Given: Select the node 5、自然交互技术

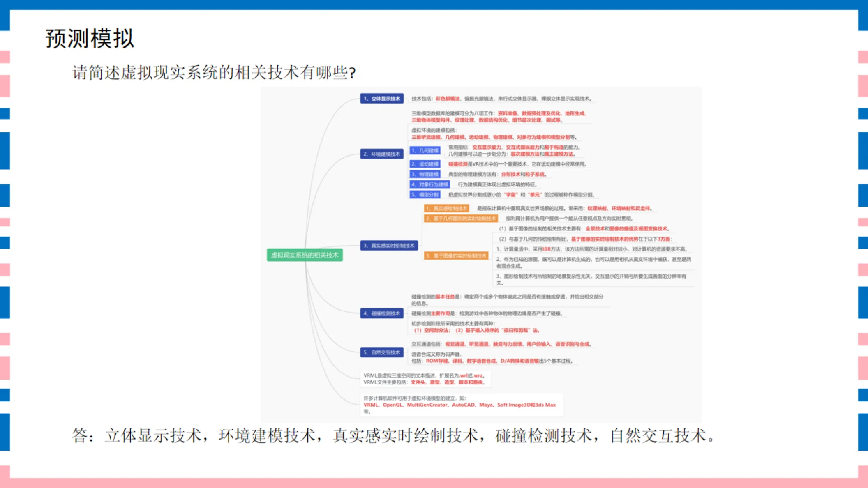Looking at the screenshot, I should (x=382, y=352).
